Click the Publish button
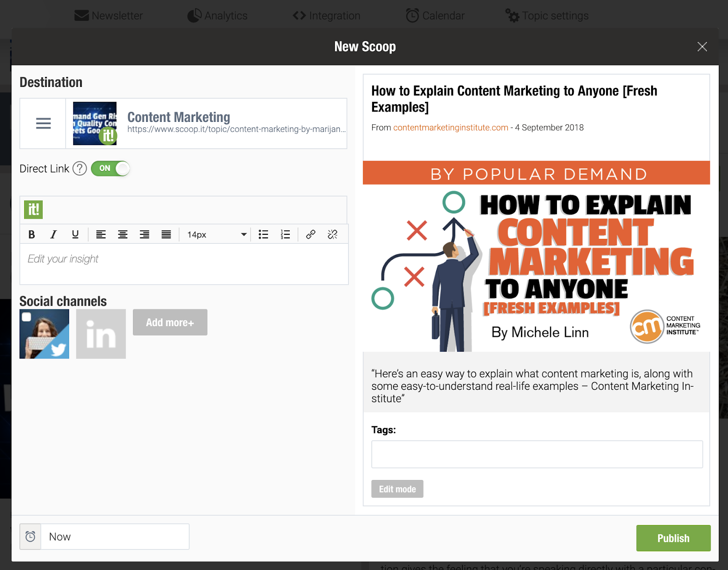728x570 pixels. 673,538
